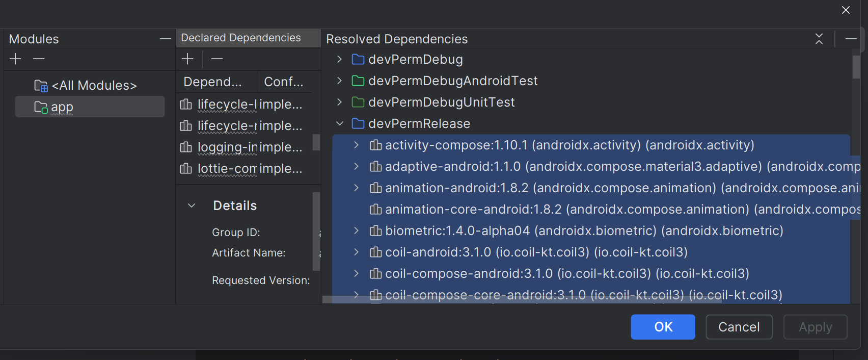
Task: Click library icon of adaptive-android:1.1.0
Action: click(375, 167)
